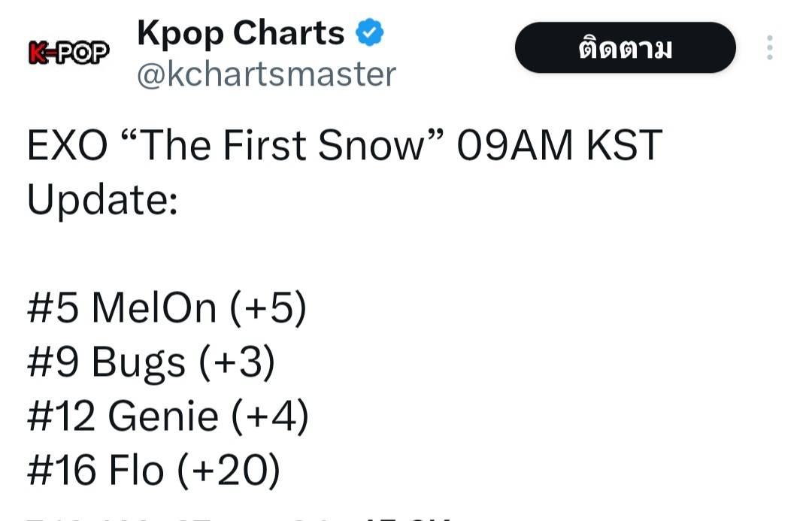Follow the account with the ติดตาม button
Image resolution: width=812 pixels, height=521 pixels.
pos(625,47)
